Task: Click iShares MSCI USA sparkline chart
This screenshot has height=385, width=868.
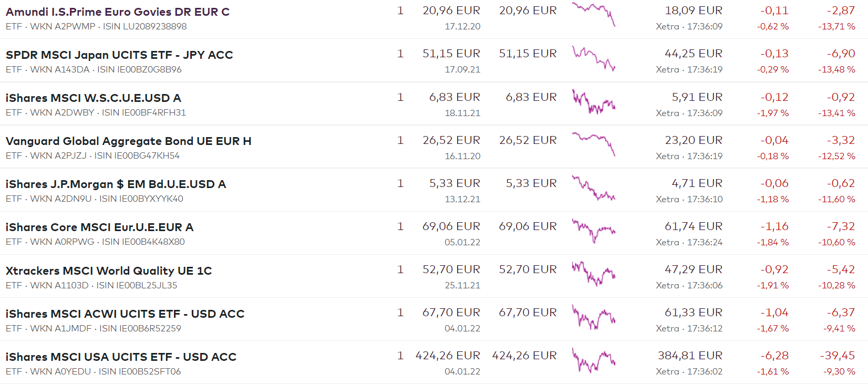Action: click(594, 360)
